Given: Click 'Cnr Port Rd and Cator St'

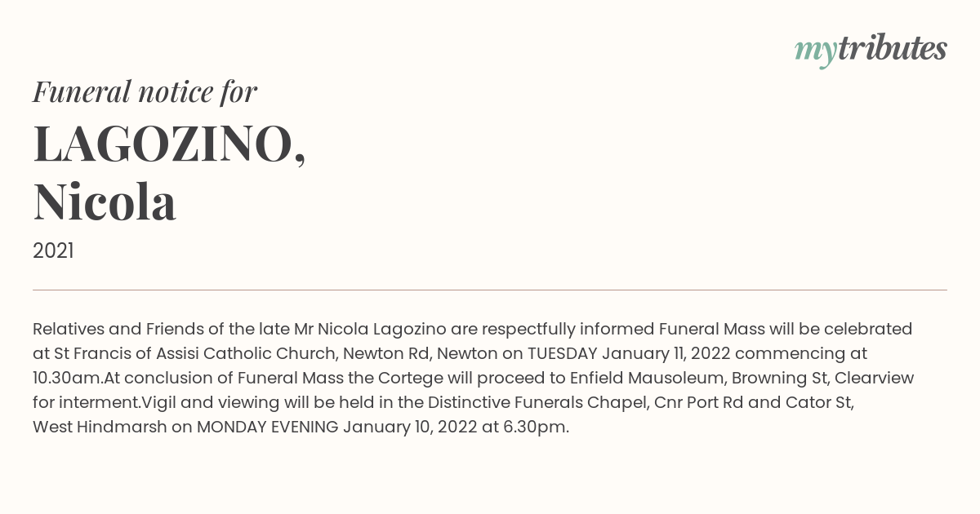Looking at the screenshot, I should 751,403.
